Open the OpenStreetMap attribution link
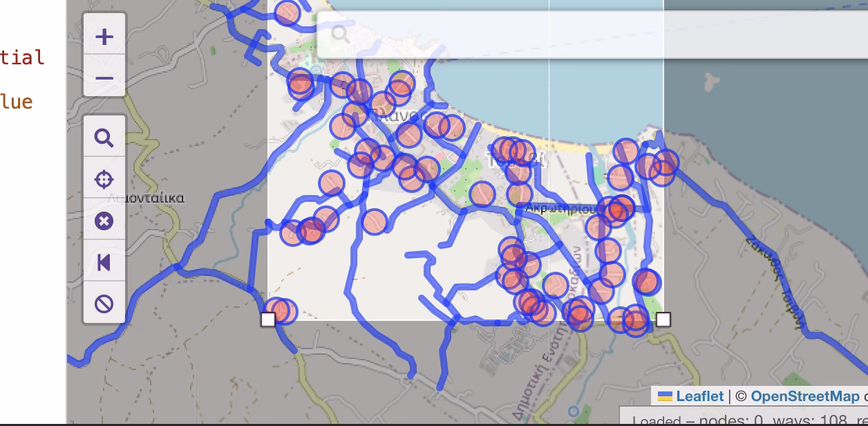868x426 pixels. click(804, 396)
